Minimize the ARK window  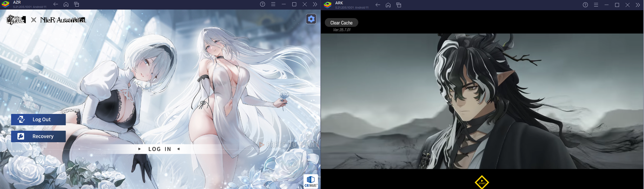point(606,5)
